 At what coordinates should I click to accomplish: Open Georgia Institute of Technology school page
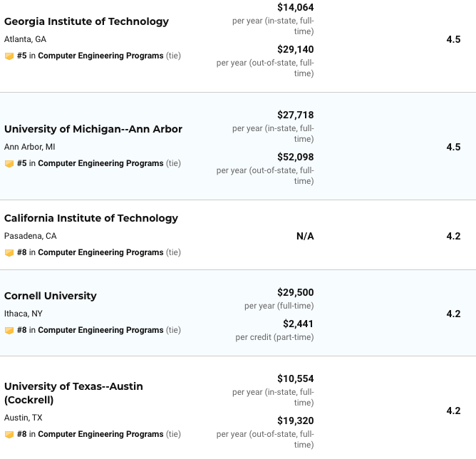[86, 21]
